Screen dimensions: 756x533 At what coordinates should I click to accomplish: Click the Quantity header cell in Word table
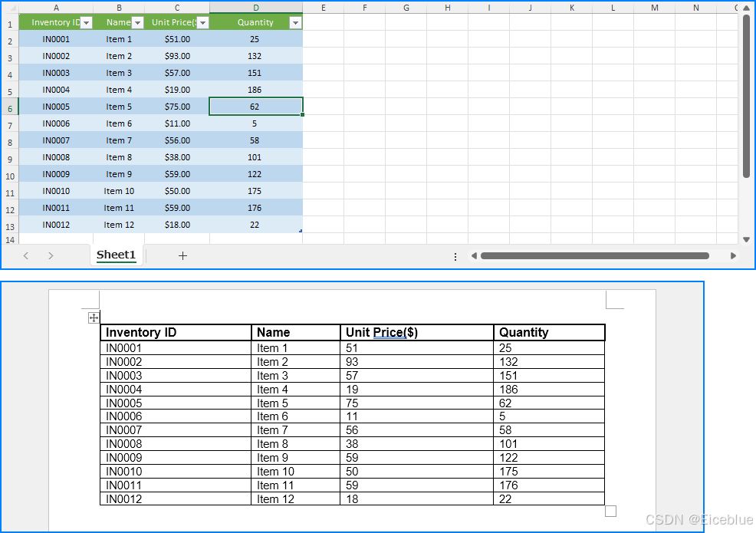click(x=549, y=332)
